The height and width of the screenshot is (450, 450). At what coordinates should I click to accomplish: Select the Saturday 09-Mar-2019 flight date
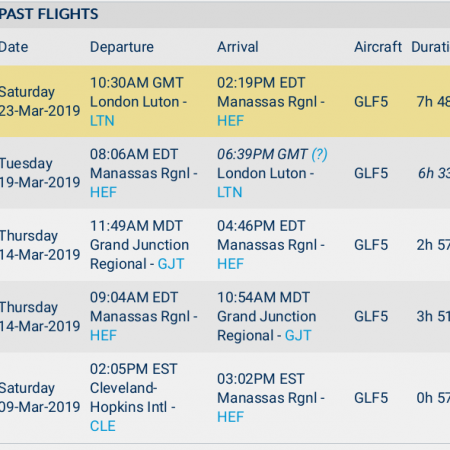pyautogui.click(x=40, y=397)
